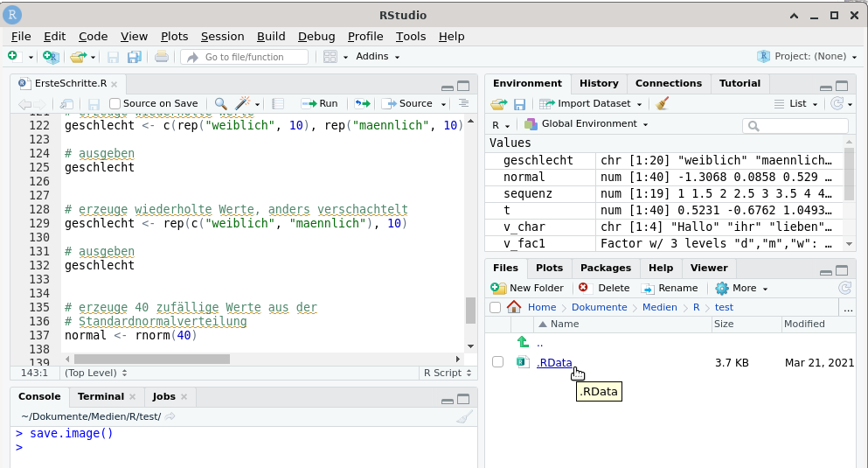Viewport: 868px width, 468px height.
Task: Click the New Folder button
Action: [527, 288]
